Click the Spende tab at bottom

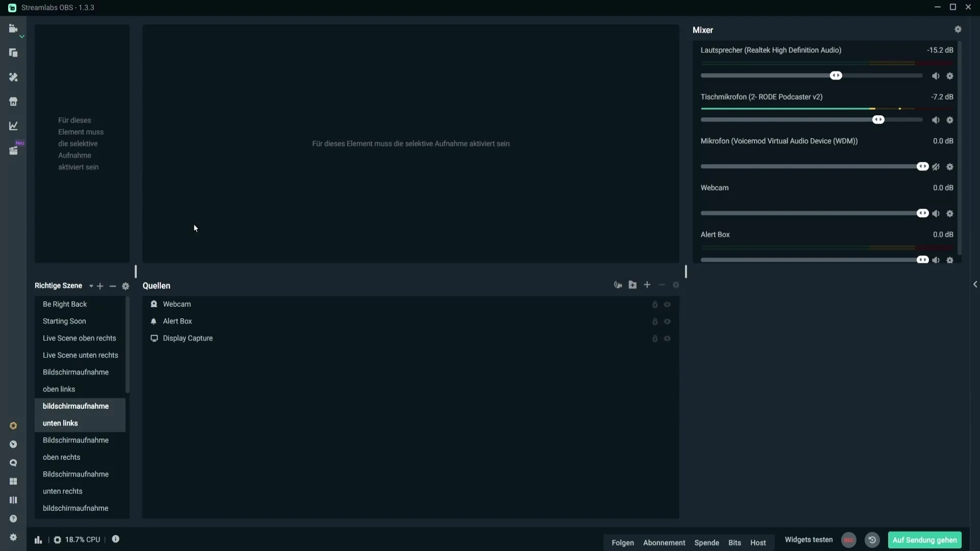coord(707,542)
